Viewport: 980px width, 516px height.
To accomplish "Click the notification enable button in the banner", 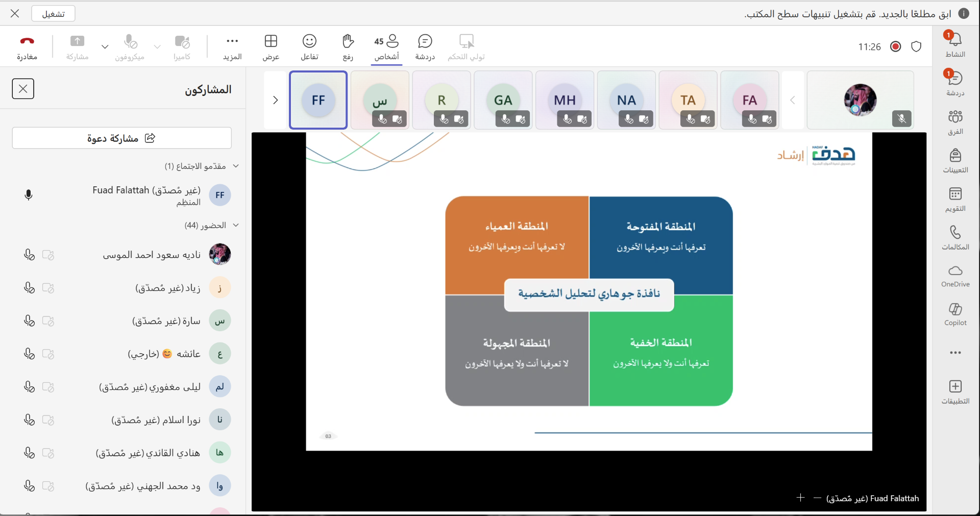I will [x=53, y=14].
